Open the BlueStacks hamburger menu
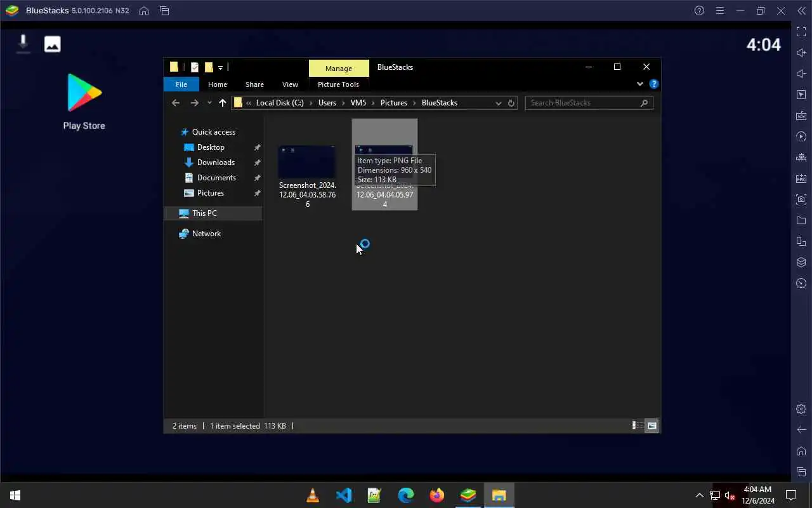The image size is (812, 508). click(719, 11)
